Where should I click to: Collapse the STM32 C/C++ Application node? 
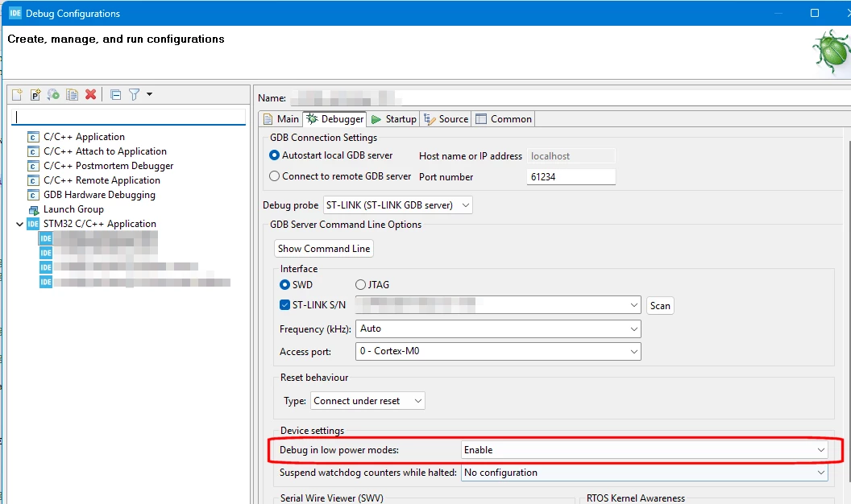[19, 224]
